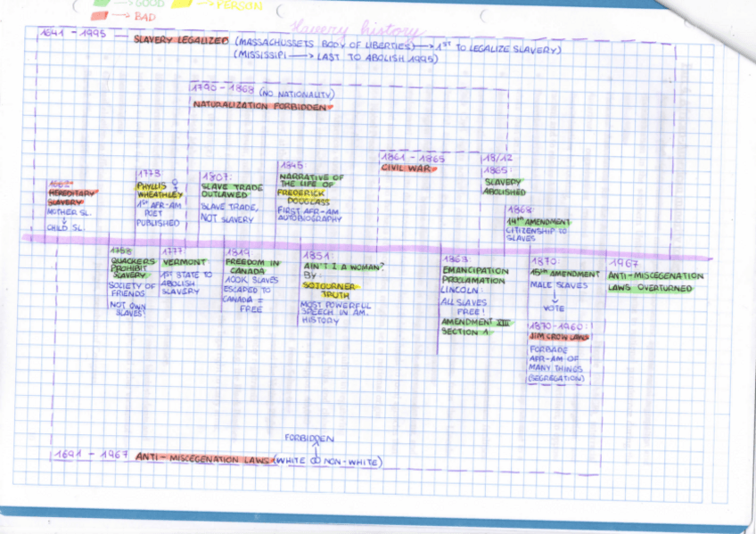Select "SLAVERY ABOLISHED" green entry
Screen dimensions: 756x534
pos(505,187)
